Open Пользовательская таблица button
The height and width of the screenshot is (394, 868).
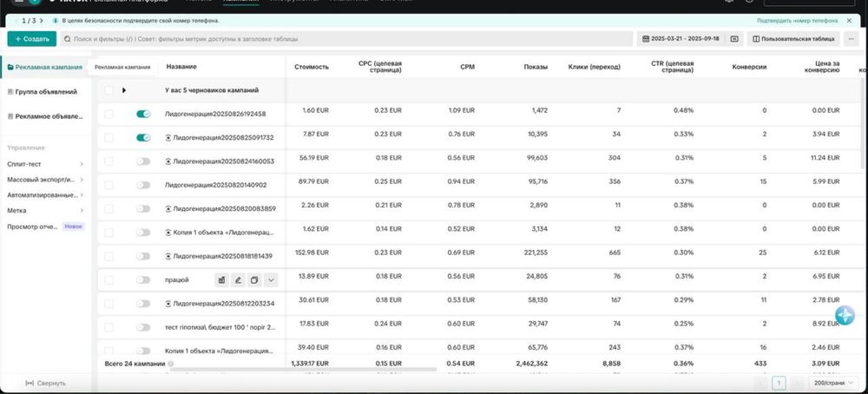click(x=793, y=39)
